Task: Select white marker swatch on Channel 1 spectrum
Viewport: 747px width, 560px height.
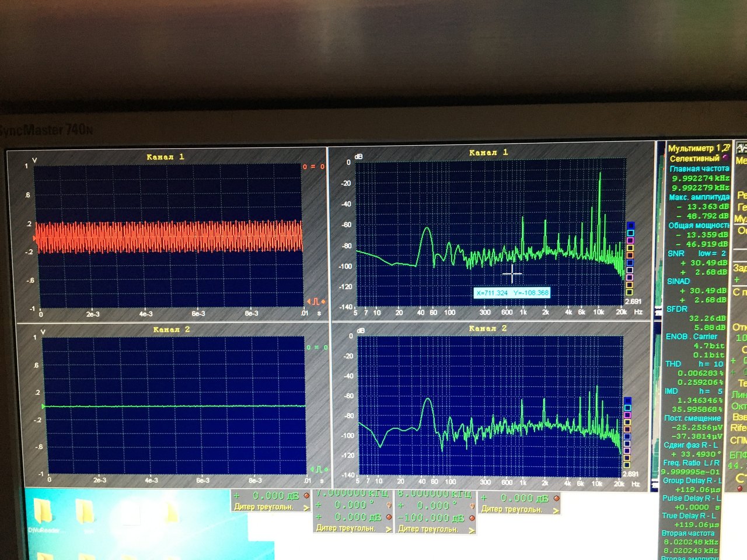Action: (630, 270)
